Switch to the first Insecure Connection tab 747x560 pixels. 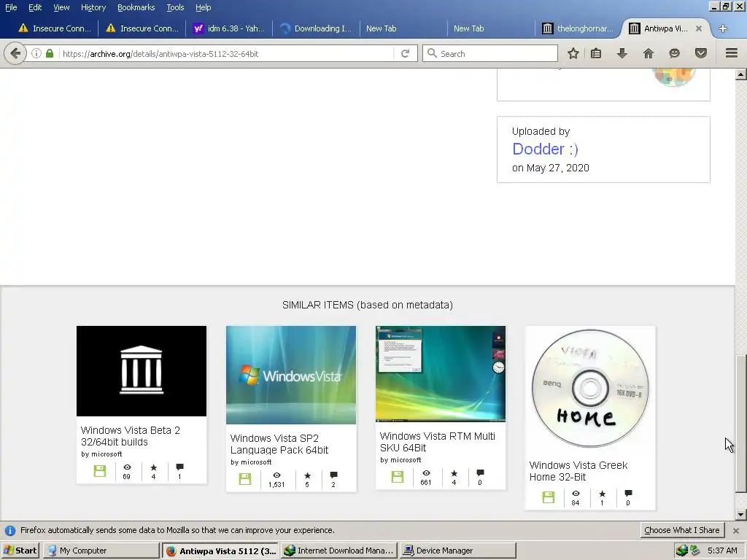54,28
